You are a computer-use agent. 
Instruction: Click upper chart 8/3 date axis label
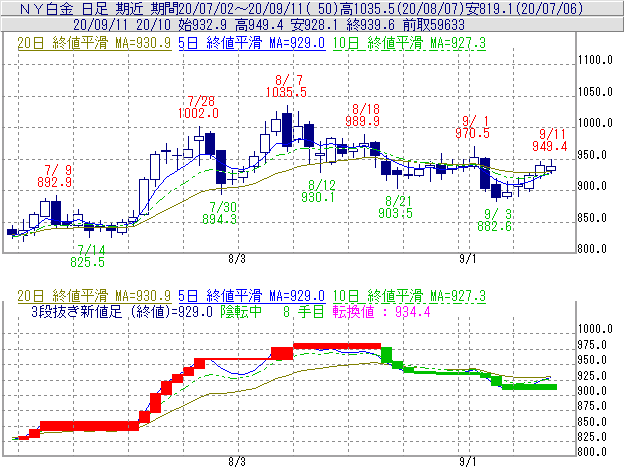(237, 259)
